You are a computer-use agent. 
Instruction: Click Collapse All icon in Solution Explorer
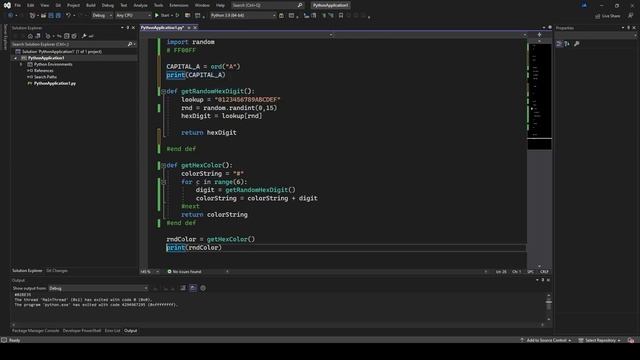[x=67, y=36]
